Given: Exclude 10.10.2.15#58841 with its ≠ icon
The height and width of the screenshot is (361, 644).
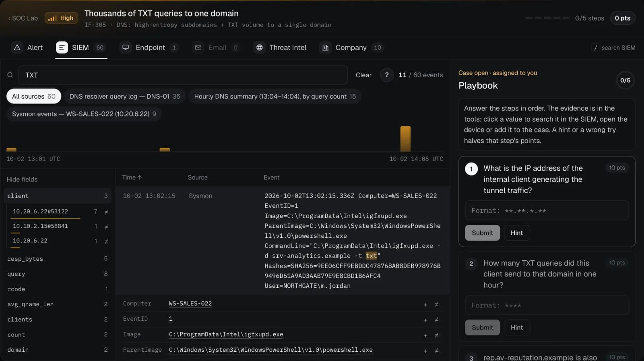Looking at the screenshot, I should click(x=106, y=227).
